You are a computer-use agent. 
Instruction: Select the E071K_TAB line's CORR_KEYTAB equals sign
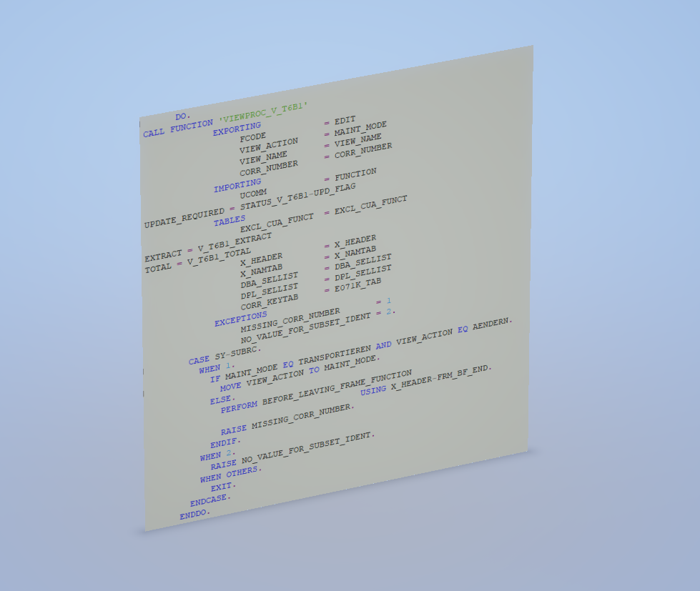[327, 290]
